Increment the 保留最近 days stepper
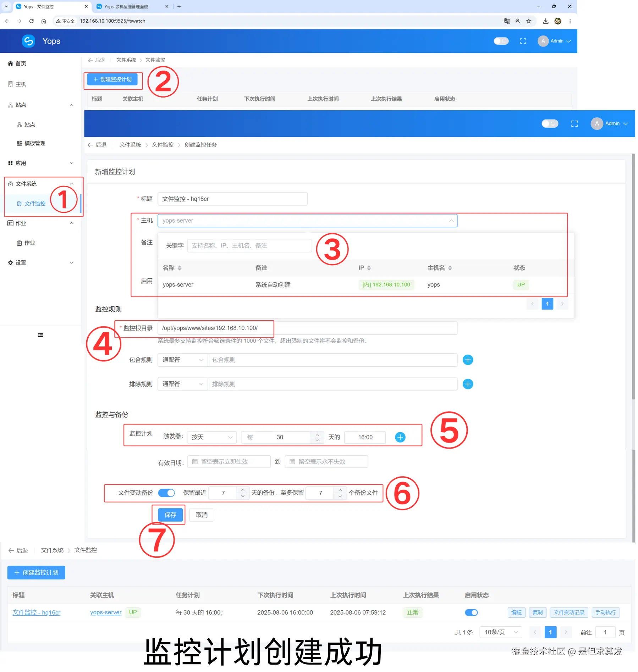The image size is (638, 672). coord(243,490)
